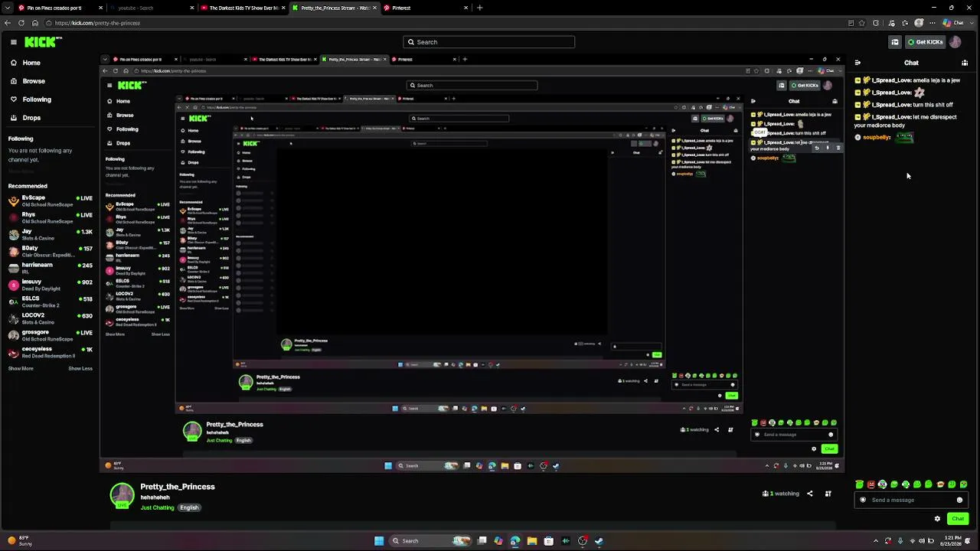Click the 1 watching viewer count
The image size is (980, 551).
point(780,494)
